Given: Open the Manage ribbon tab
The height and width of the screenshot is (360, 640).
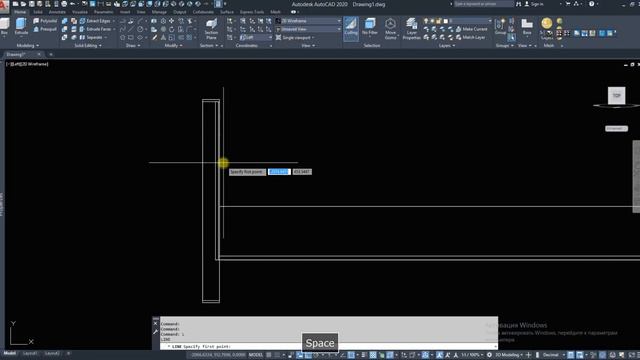Looking at the screenshot, I should point(159,12).
